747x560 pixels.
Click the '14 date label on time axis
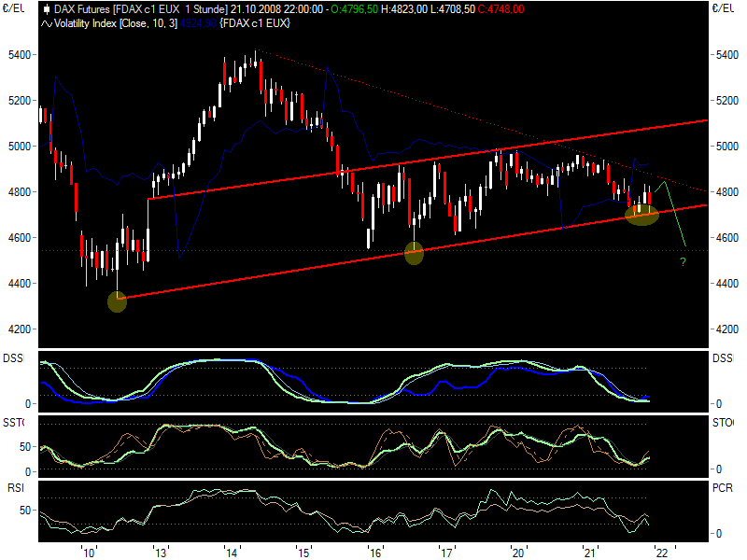tap(231, 553)
